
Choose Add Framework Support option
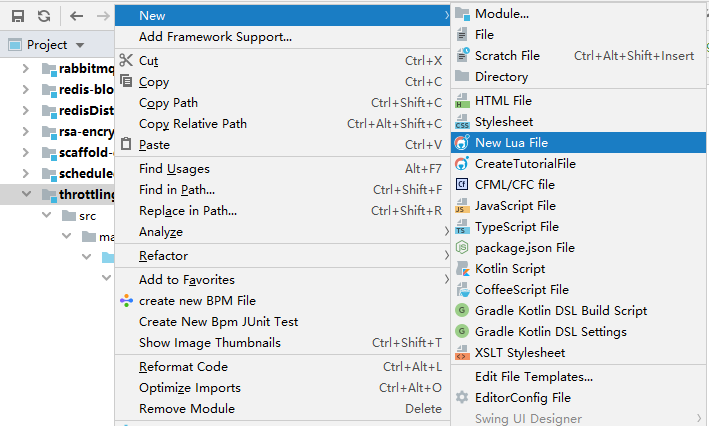[x=215, y=37]
